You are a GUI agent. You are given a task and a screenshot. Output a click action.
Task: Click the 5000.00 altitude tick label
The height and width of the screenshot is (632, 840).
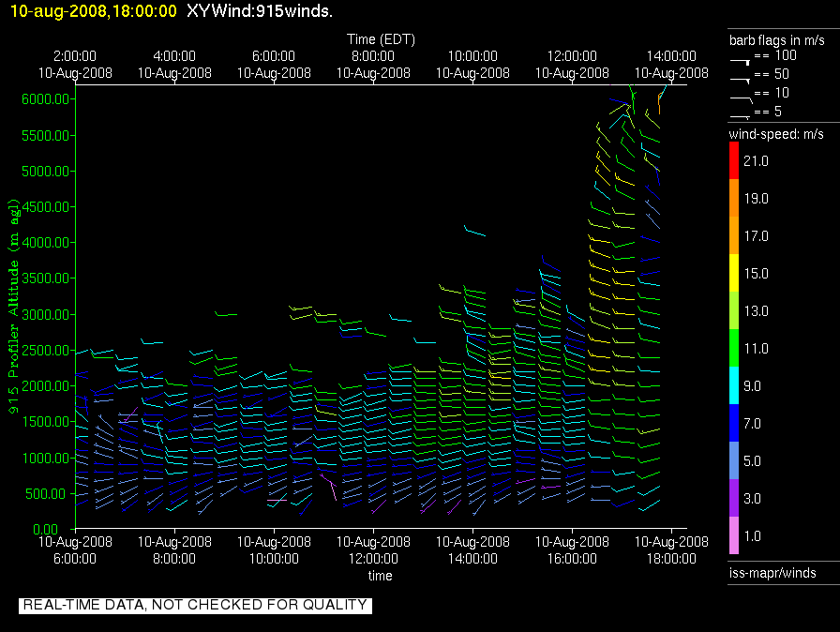coord(46,172)
